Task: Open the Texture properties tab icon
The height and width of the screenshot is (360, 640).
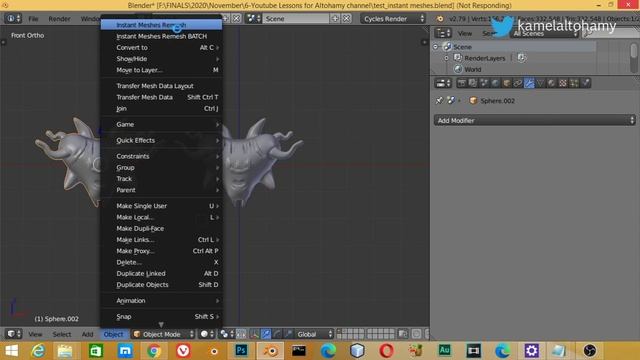Action: coord(563,83)
